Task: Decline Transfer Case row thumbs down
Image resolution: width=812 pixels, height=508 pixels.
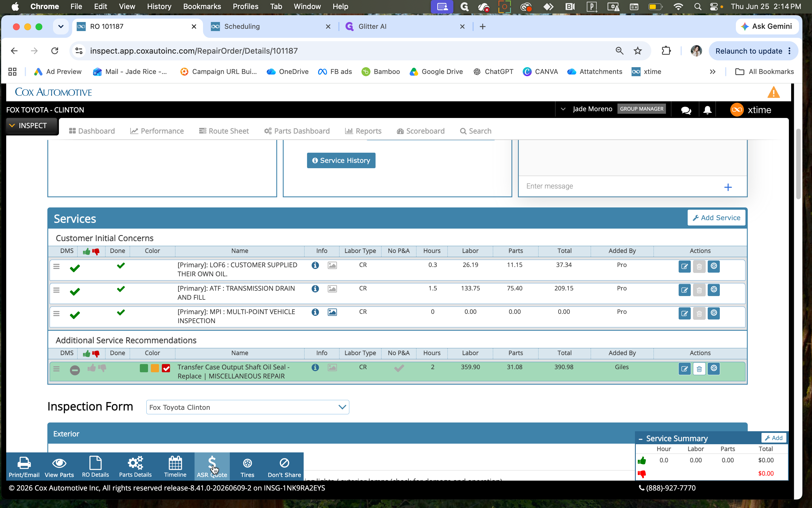Action: pyautogui.click(x=102, y=368)
